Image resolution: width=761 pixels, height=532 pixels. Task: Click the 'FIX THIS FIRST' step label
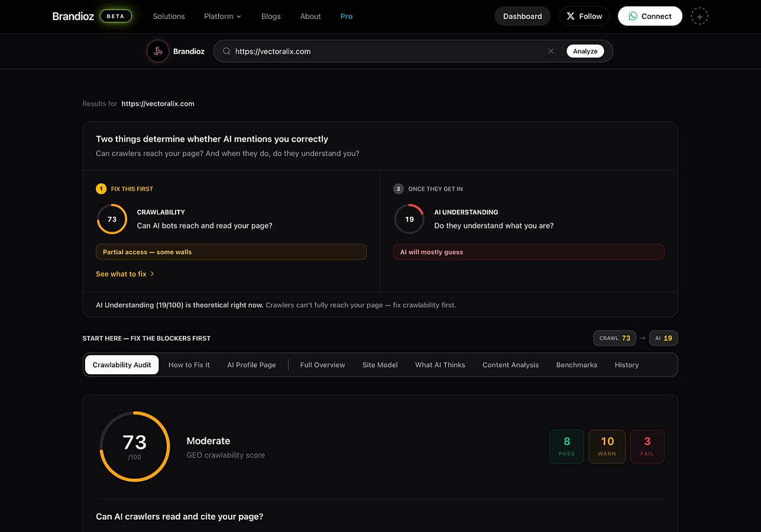point(132,189)
